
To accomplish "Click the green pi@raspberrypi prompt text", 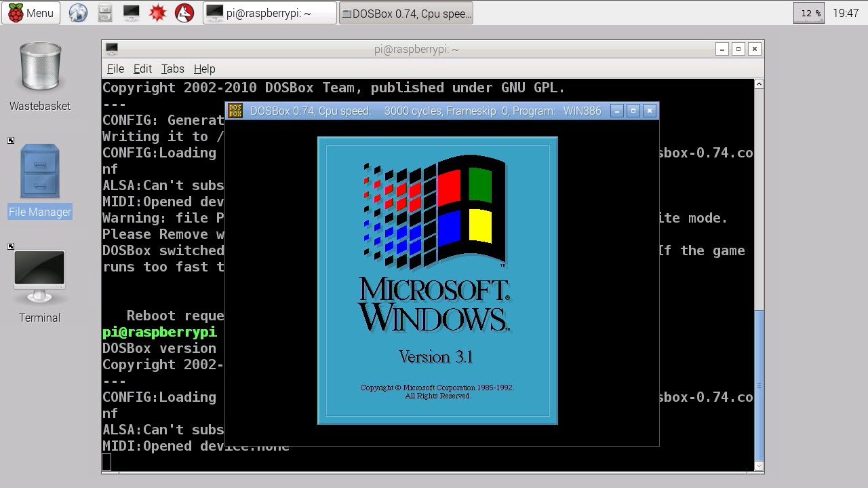I will (159, 332).
